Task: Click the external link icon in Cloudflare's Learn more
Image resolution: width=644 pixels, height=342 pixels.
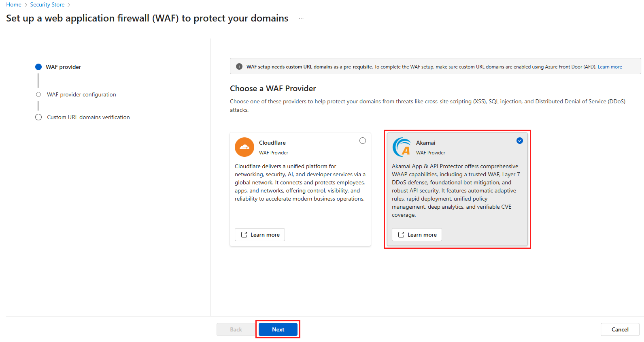Action: click(244, 235)
